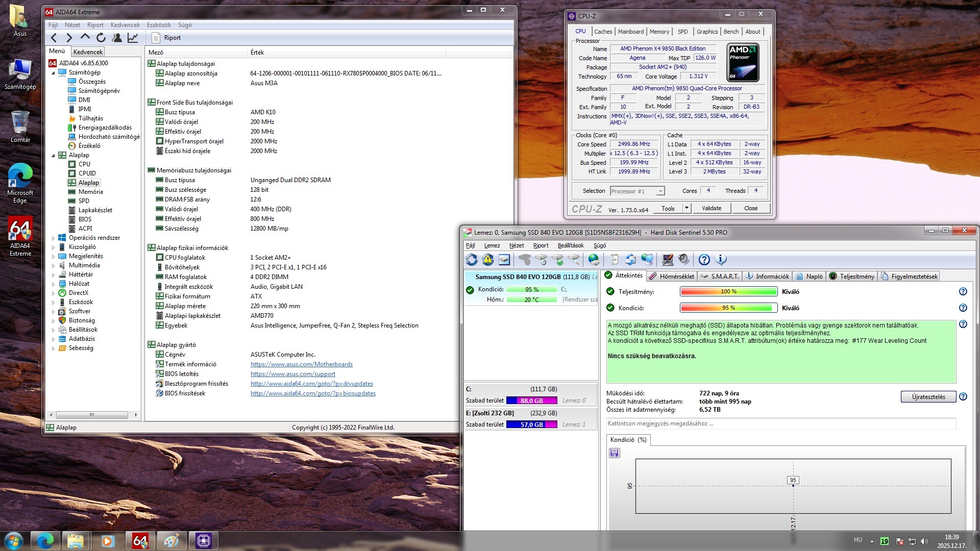Click the speaker sound icon in Sentinel toolbar
Screen dimensions: 980x551
pos(684,260)
